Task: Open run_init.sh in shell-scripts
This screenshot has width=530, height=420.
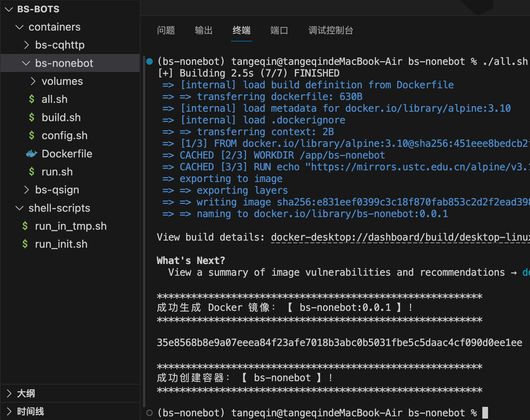Action: tap(61, 244)
